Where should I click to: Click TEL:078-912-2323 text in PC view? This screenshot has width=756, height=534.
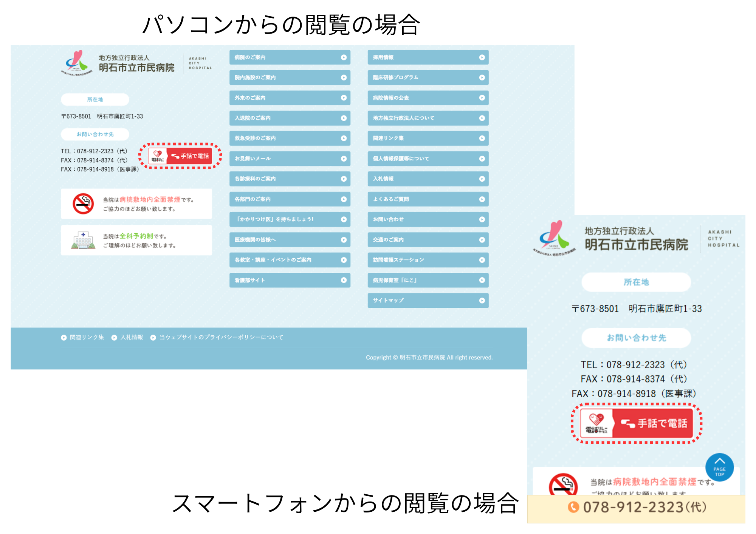[x=94, y=151]
